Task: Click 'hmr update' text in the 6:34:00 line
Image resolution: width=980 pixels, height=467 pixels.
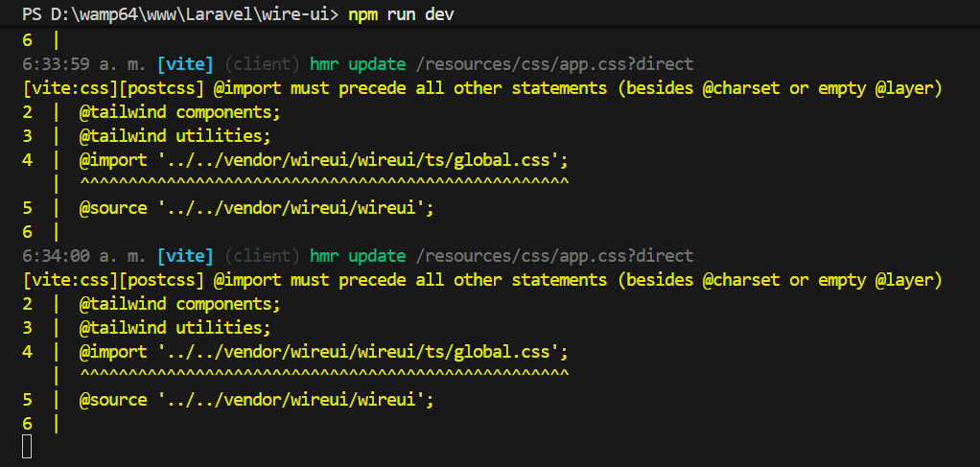Action: coord(357,256)
